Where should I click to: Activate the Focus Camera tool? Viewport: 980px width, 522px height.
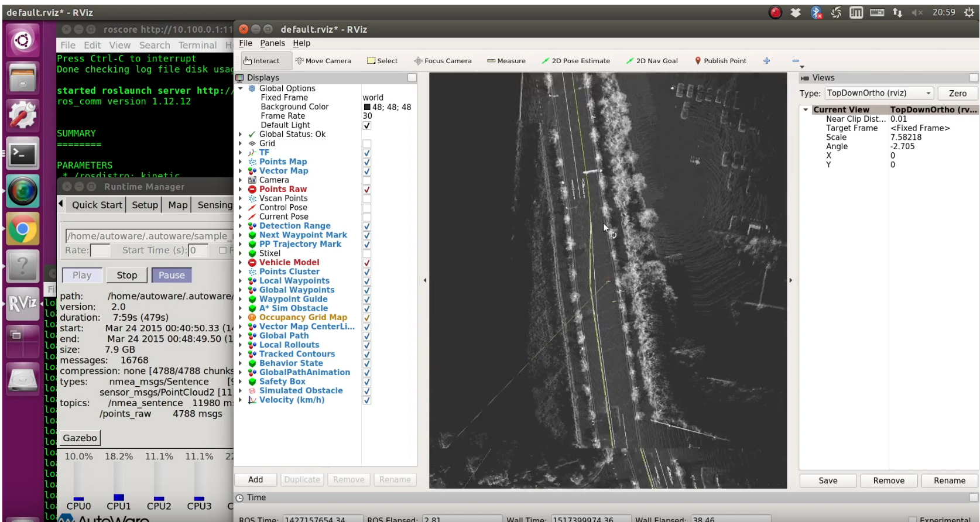tap(443, 61)
